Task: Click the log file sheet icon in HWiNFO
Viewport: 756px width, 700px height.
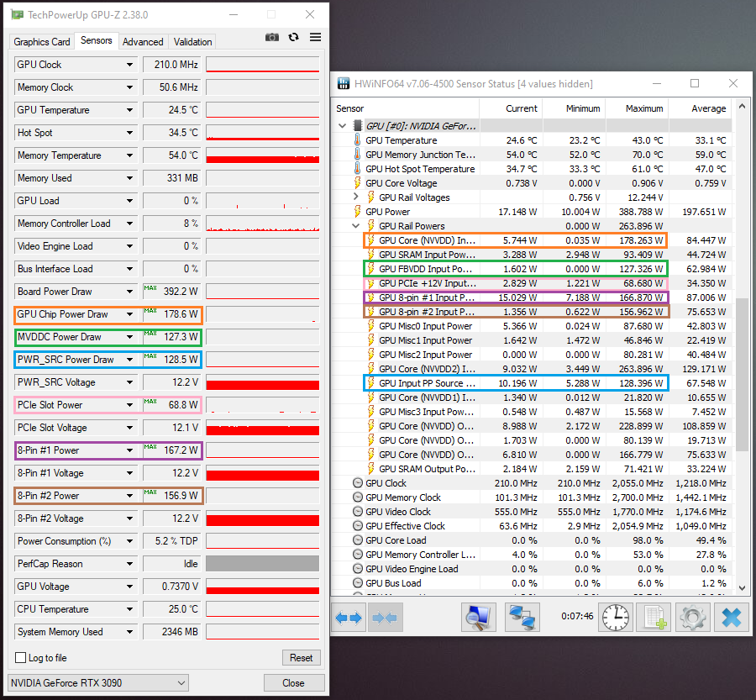Action: tap(654, 618)
